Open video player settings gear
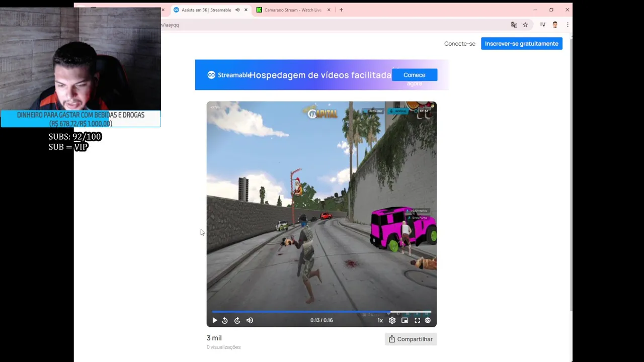 (392, 320)
